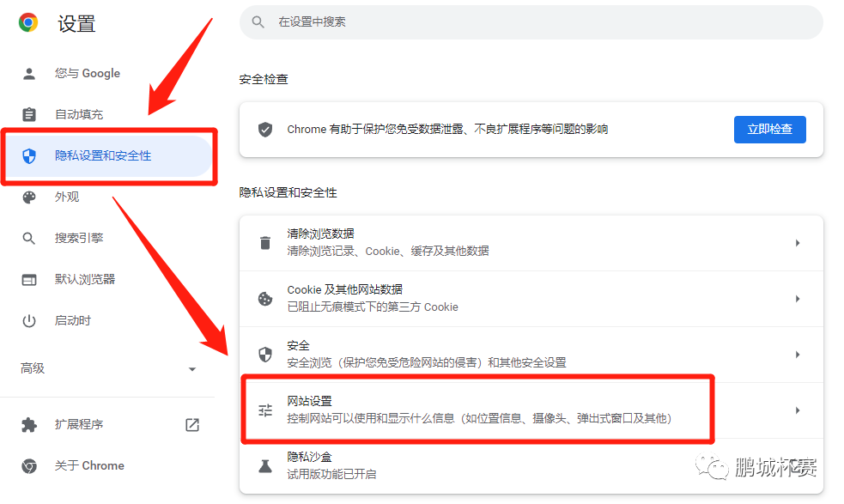Click the puzzle piece icon for 扩展程序
Viewport: 844px width, 504px height.
click(29, 425)
